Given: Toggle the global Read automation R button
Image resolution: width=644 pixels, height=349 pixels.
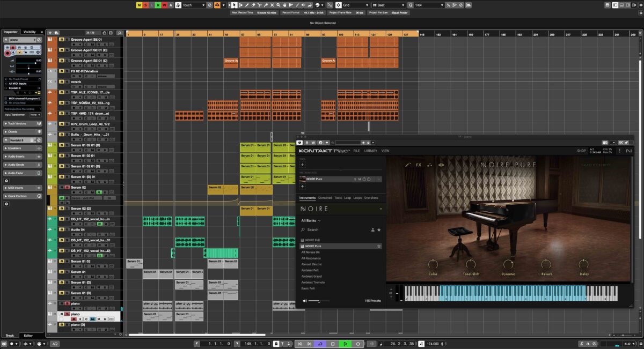Looking at the screenshot, I should click(158, 5).
